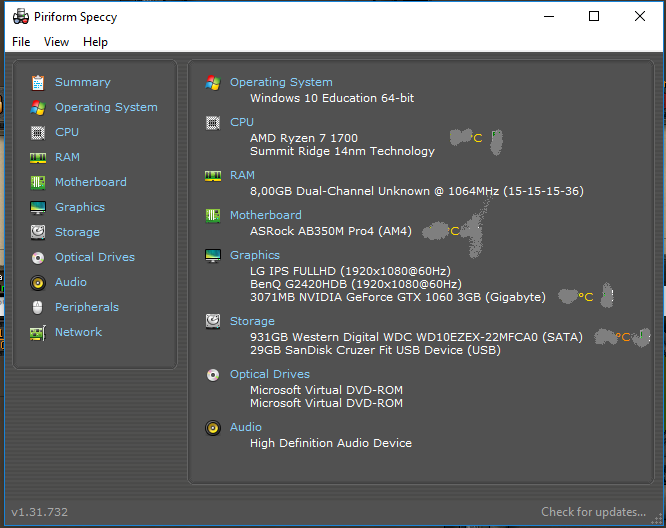Click the first 'Microsoft Virtual DVD-ROM' line

click(x=326, y=390)
